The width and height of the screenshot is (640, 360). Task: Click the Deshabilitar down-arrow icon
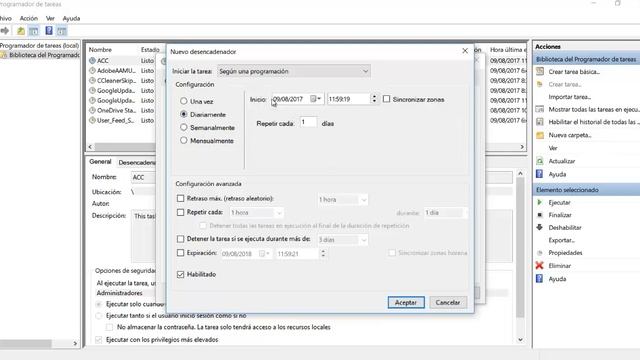pos(540,227)
